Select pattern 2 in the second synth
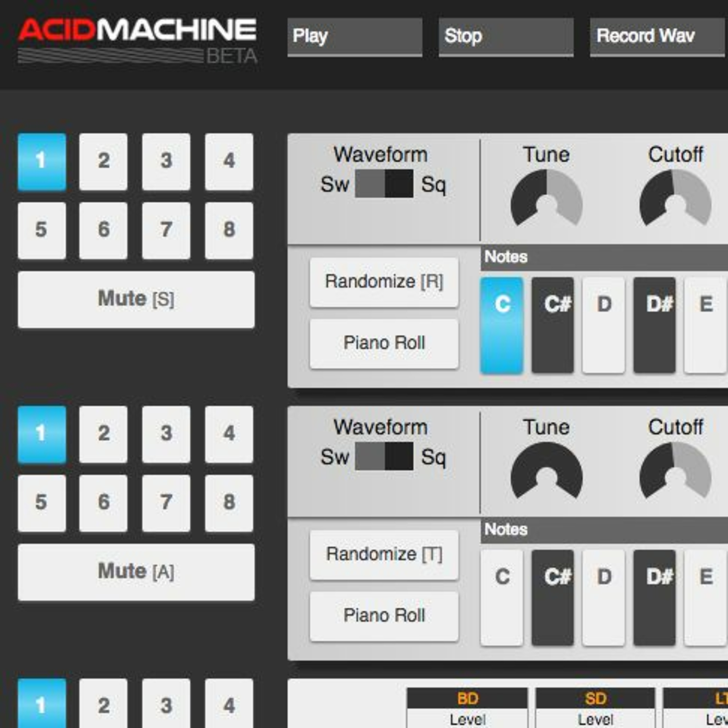The height and width of the screenshot is (728, 728). 104,434
